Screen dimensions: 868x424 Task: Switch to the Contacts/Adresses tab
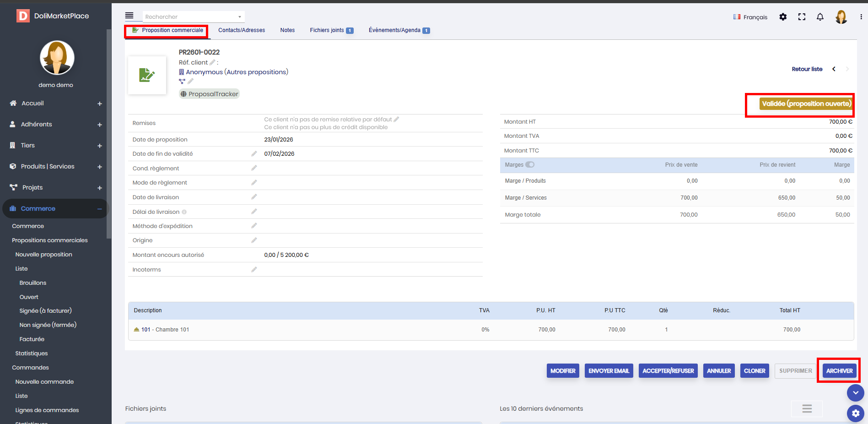[241, 30]
